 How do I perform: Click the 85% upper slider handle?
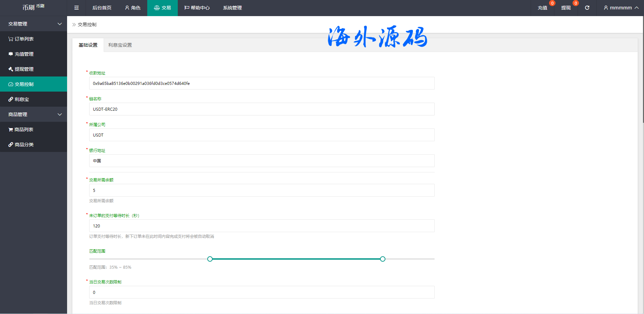(x=383, y=259)
